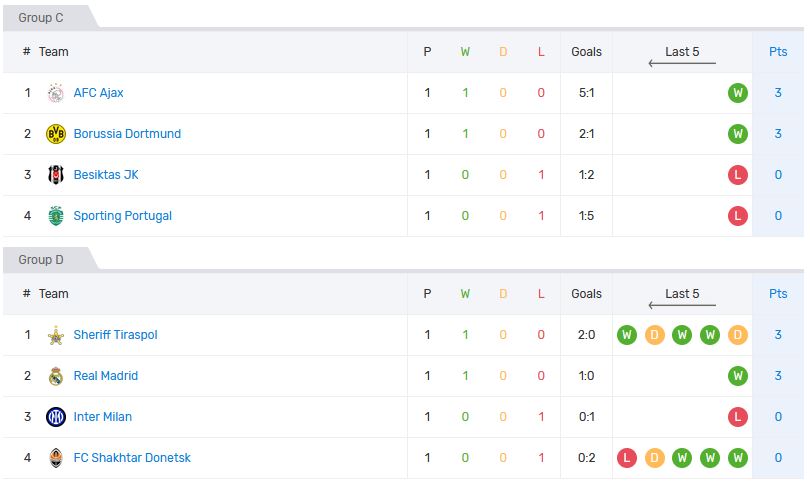Open the Borussia Dortmund team link

[x=127, y=134]
